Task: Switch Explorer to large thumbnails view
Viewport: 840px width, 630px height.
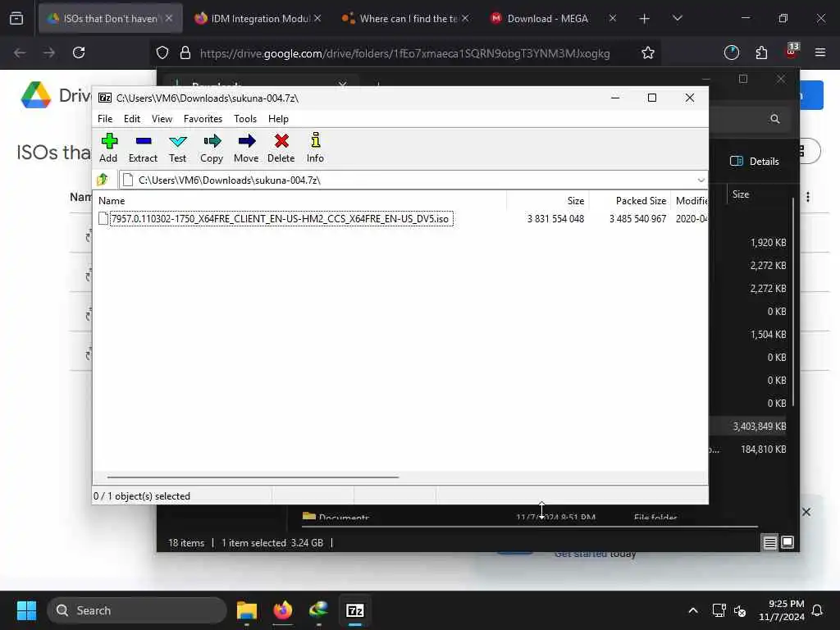Action: tap(787, 543)
